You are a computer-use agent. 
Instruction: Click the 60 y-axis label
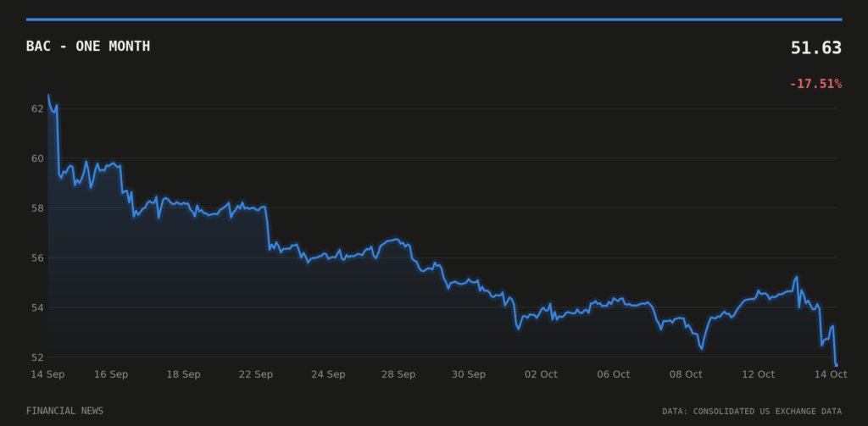coord(37,158)
